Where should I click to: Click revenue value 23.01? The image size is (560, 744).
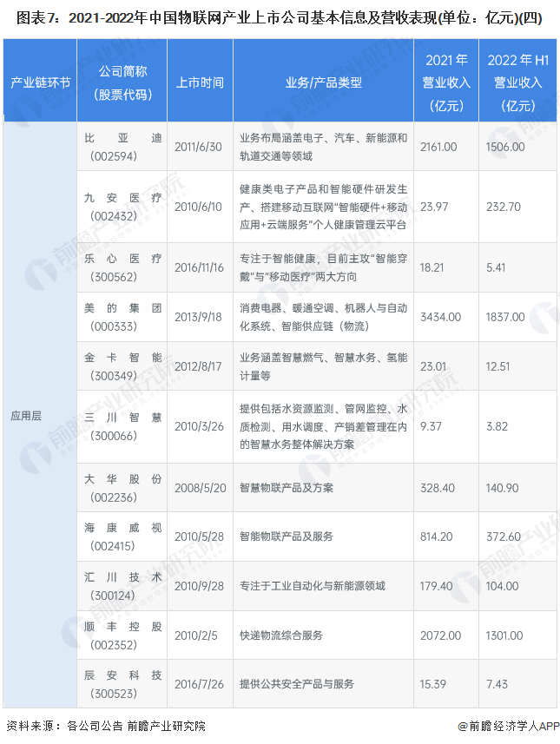coord(433,366)
